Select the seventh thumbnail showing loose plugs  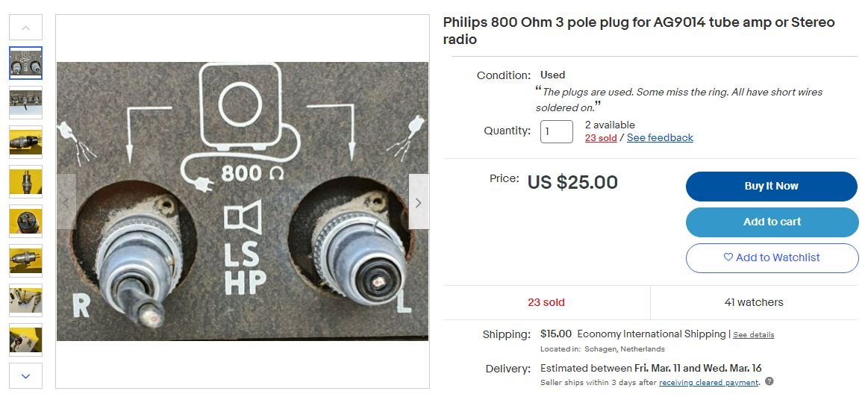tap(25, 300)
